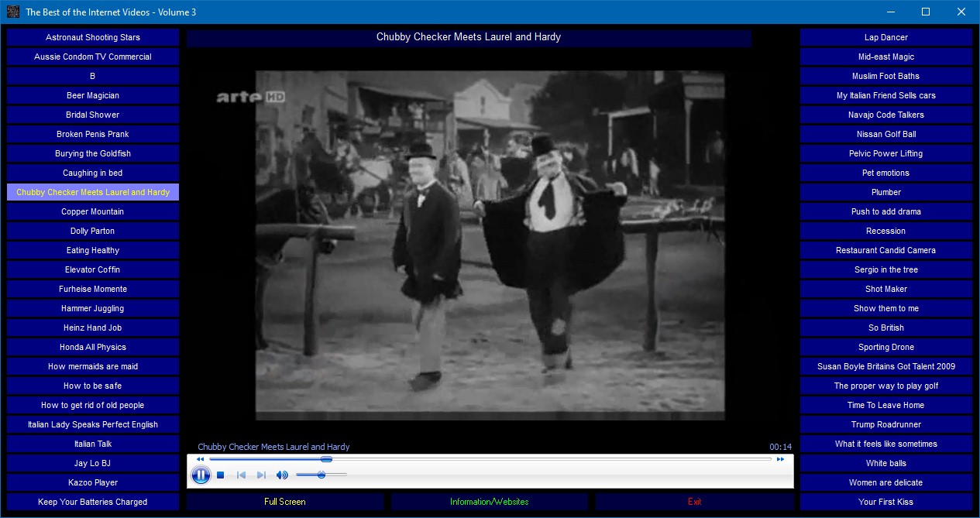Image resolution: width=980 pixels, height=518 pixels.
Task: Stop video playback
Action: pyautogui.click(x=221, y=475)
